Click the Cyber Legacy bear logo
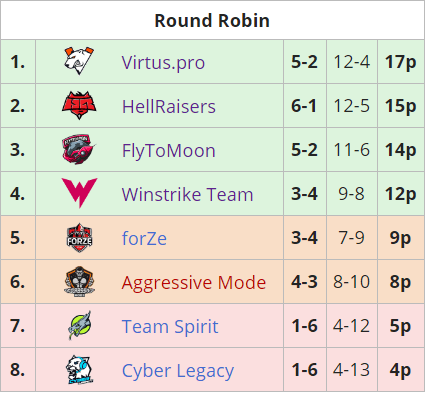The height and width of the screenshot is (394, 425). (79, 370)
